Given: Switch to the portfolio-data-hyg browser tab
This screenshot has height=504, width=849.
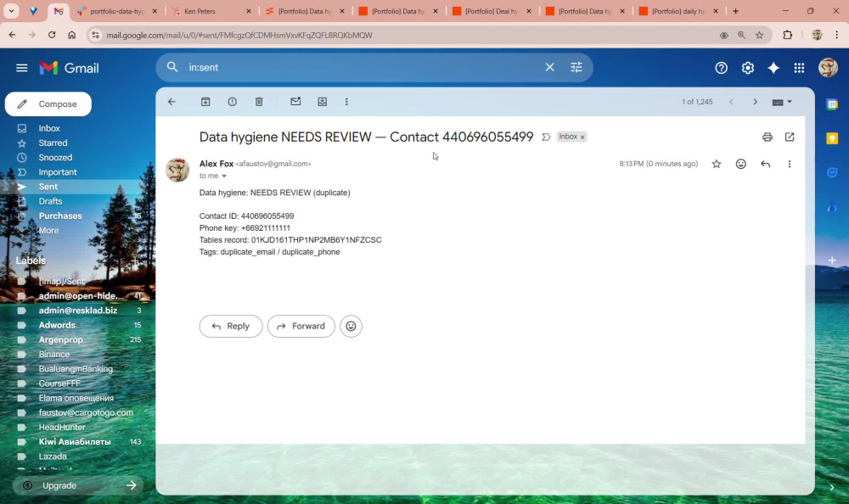Looking at the screenshot, I should coord(117,11).
